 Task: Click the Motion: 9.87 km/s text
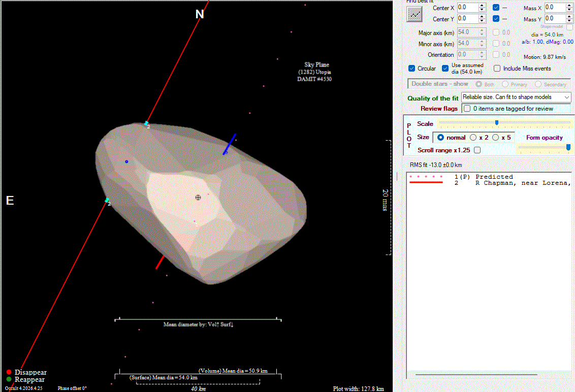[545, 57]
